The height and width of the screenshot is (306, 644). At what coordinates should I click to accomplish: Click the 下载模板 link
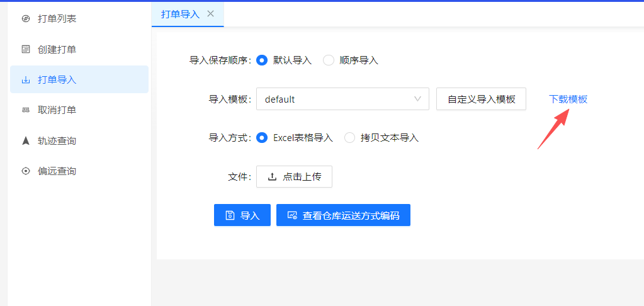568,99
